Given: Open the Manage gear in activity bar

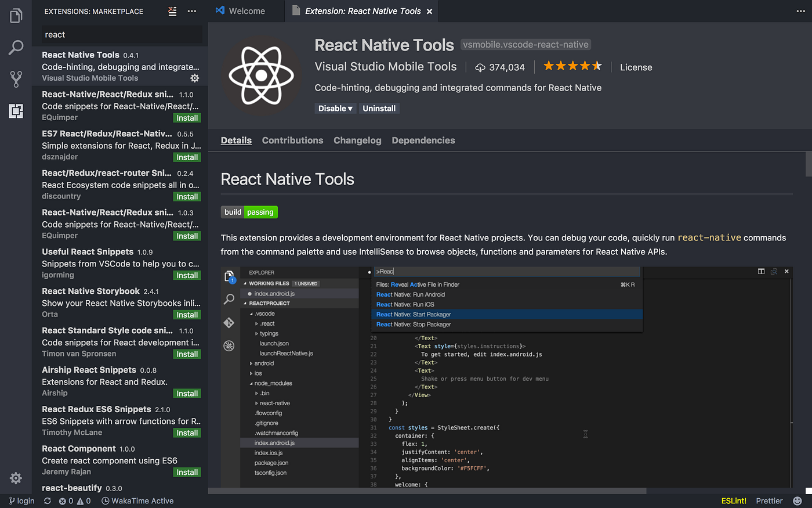Looking at the screenshot, I should point(16,478).
